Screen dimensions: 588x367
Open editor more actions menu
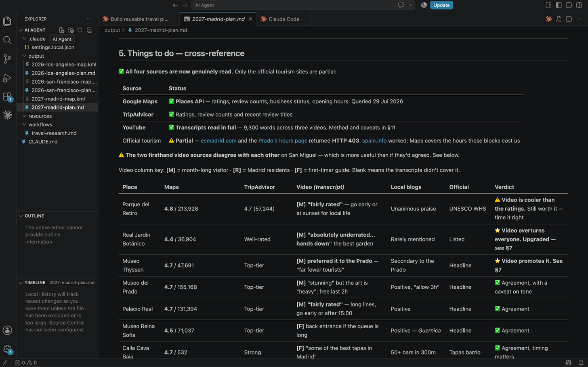click(579, 19)
